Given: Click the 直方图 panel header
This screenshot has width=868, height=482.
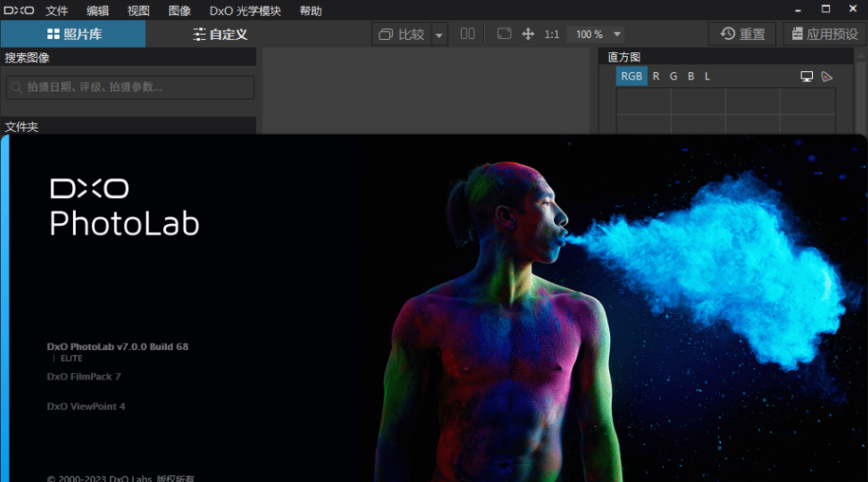Looking at the screenshot, I should pyautogui.click(x=726, y=57).
